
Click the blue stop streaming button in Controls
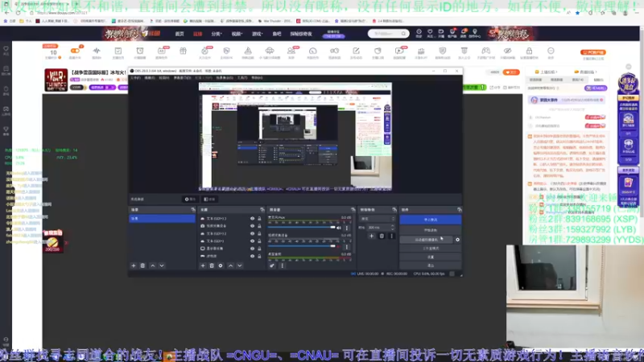coord(431,220)
